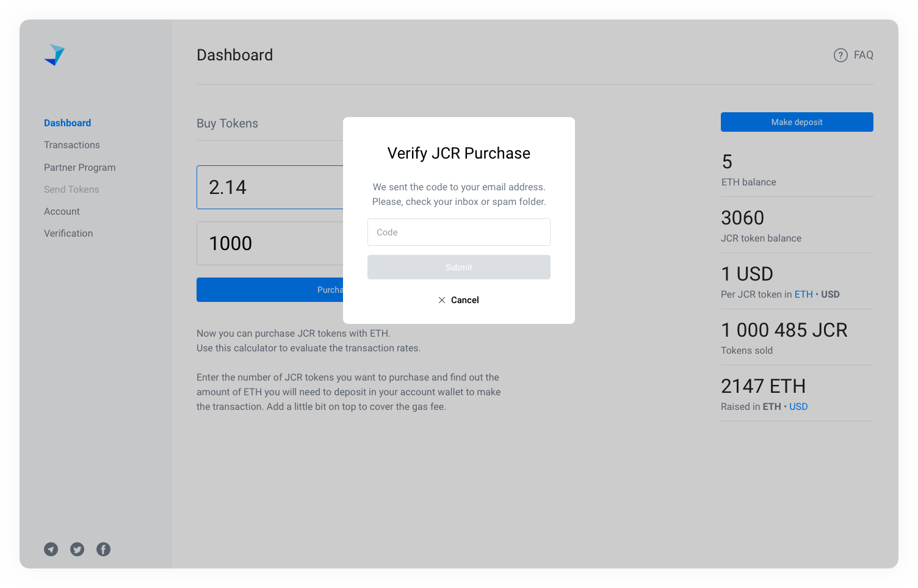The width and height of the screenshot is (918, 588).
Task: Switch raised amount display to USD
Action: tap(798, 407)
